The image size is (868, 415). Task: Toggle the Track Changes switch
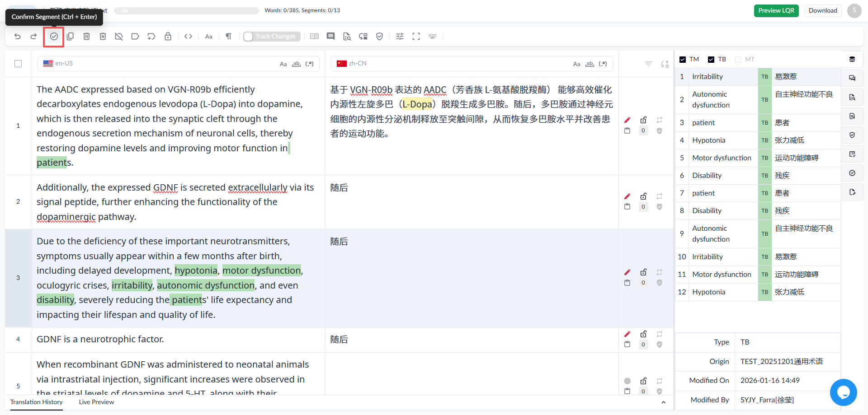pyautogui.click(x=272, y=37)
